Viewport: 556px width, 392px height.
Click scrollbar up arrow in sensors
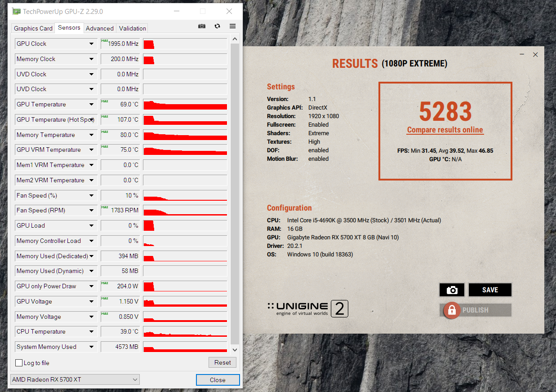235,40
